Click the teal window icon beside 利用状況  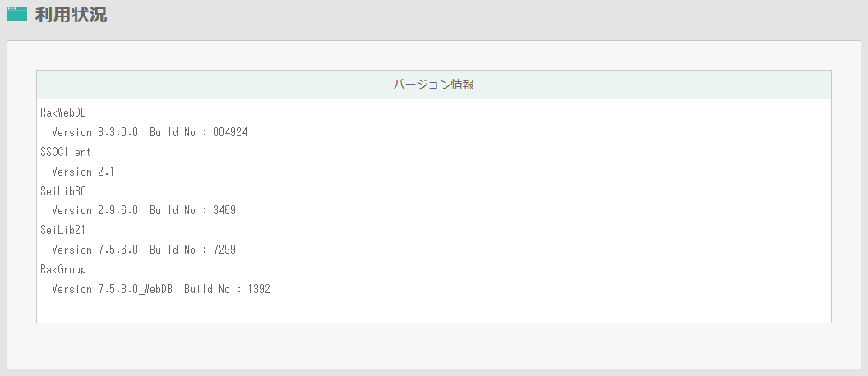point(16,14)
